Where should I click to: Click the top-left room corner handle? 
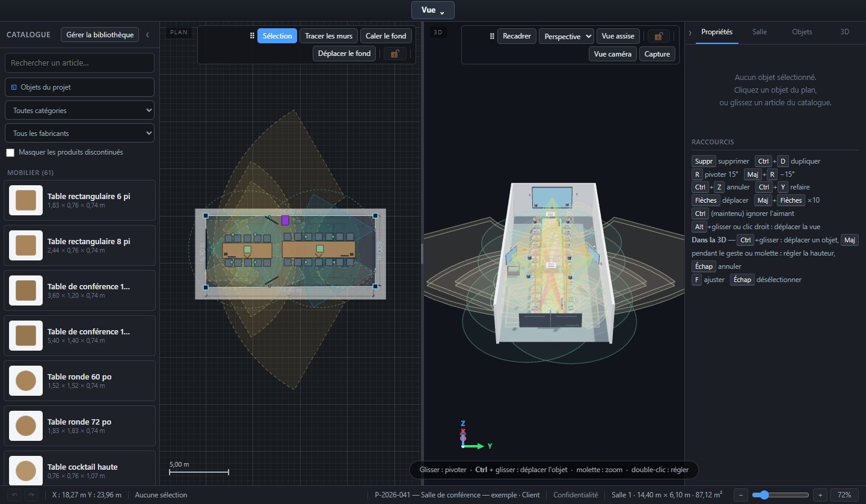(x=206, y=215)
